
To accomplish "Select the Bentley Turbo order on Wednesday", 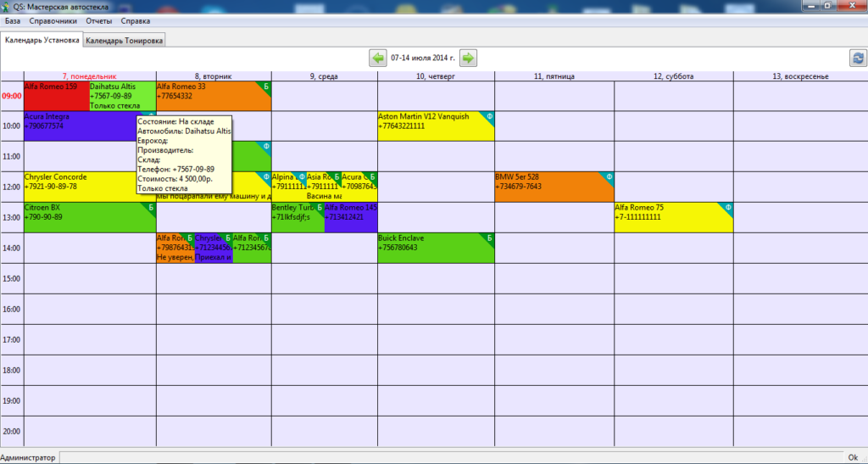I will point(298,217).
